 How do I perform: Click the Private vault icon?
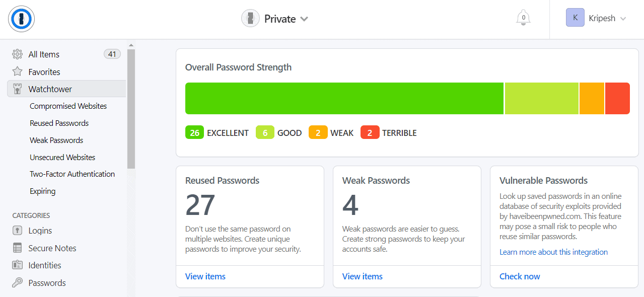tap(250, 19)
